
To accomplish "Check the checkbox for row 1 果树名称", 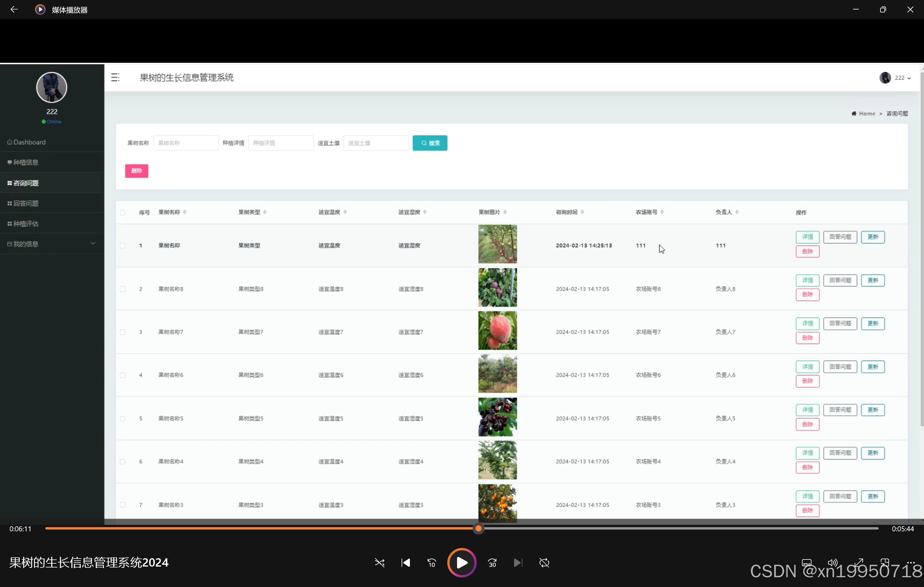I will pos(122,246).
